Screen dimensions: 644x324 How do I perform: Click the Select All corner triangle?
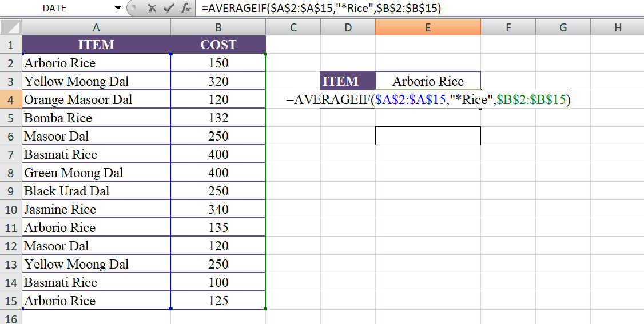[11, 27]
